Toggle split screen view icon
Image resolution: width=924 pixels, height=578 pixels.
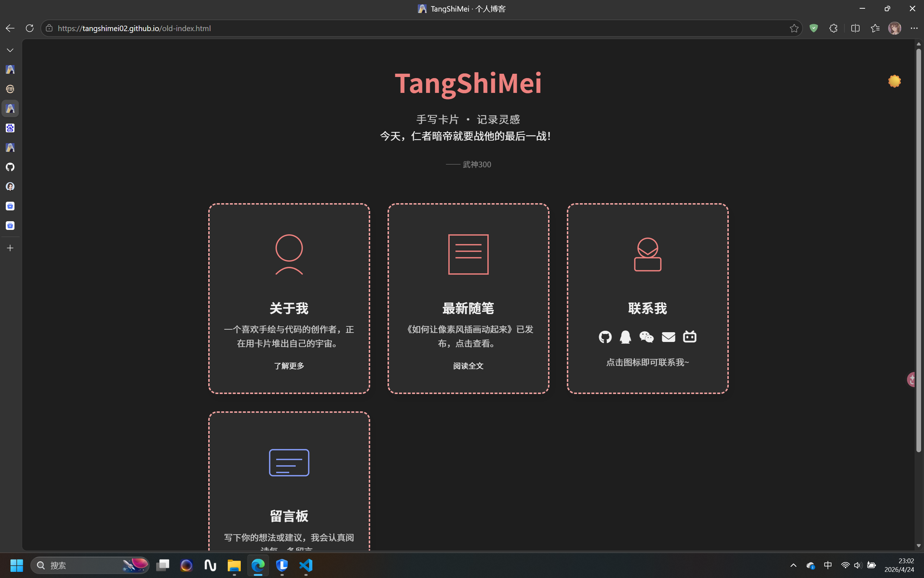[x=855, y=28]
